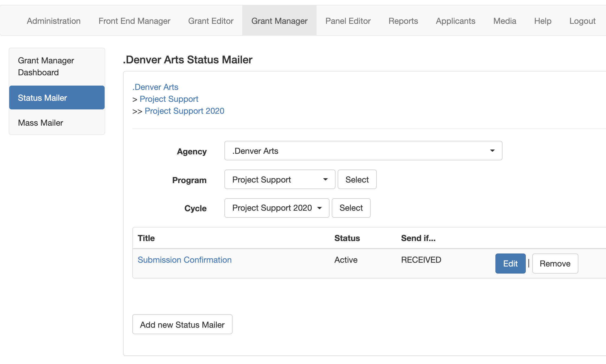606x364 pixels.
Task: Click Select button next to Program
Action: click(357, 179)
